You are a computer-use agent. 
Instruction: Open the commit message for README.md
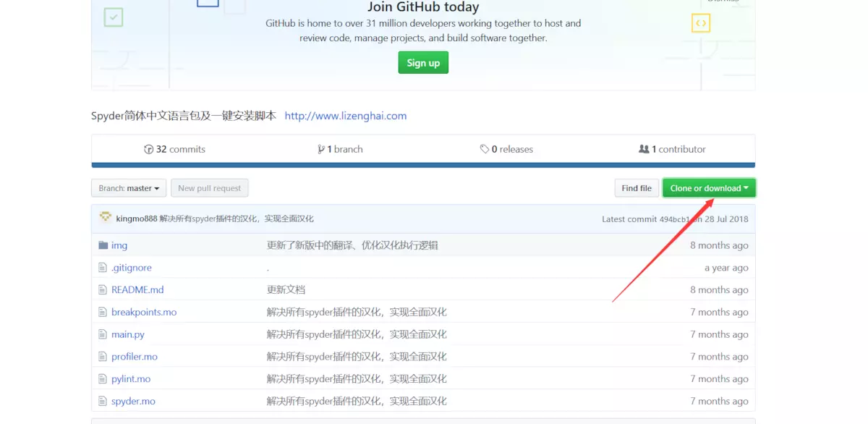(286, 289)
